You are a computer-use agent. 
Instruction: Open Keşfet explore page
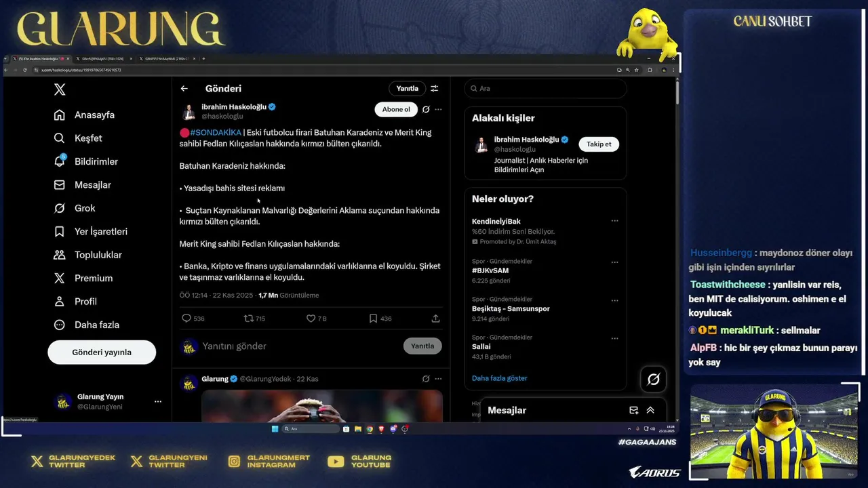(x=78, y=138)
